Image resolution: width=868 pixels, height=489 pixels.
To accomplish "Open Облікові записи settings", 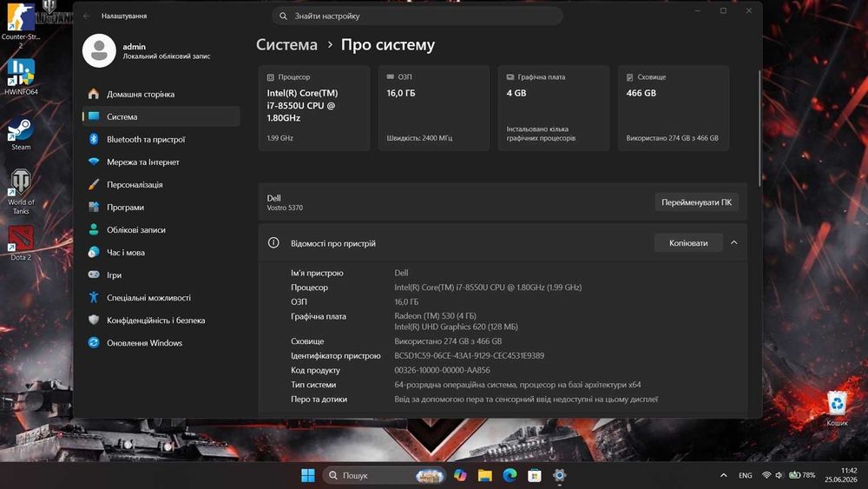I will click(x=161, y=230).
